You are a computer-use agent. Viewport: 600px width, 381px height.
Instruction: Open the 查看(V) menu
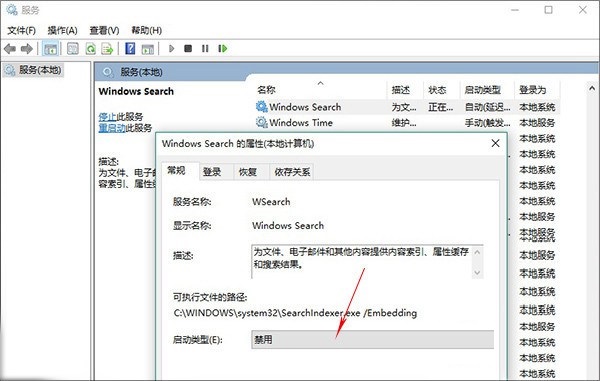(104, 30)
